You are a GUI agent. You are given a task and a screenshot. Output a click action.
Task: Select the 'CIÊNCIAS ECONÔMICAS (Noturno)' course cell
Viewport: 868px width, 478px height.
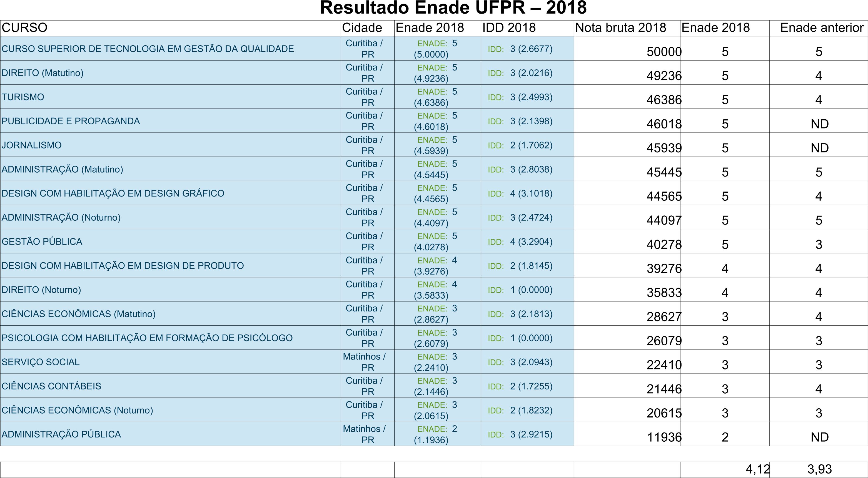[171, 410]
